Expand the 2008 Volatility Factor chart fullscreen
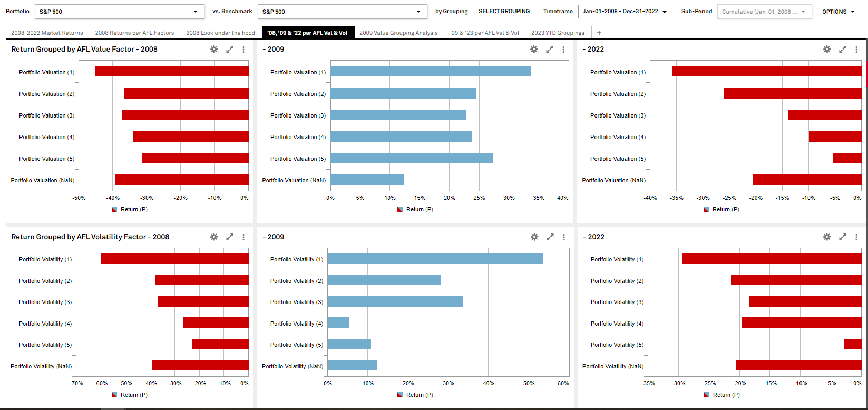The image size is (868, 410). (230, 237)
